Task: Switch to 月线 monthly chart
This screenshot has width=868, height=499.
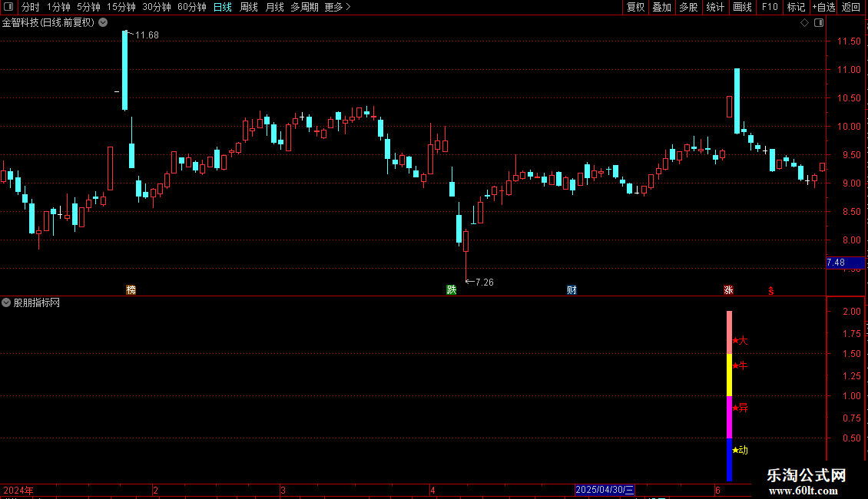Action: coord(274,7)
